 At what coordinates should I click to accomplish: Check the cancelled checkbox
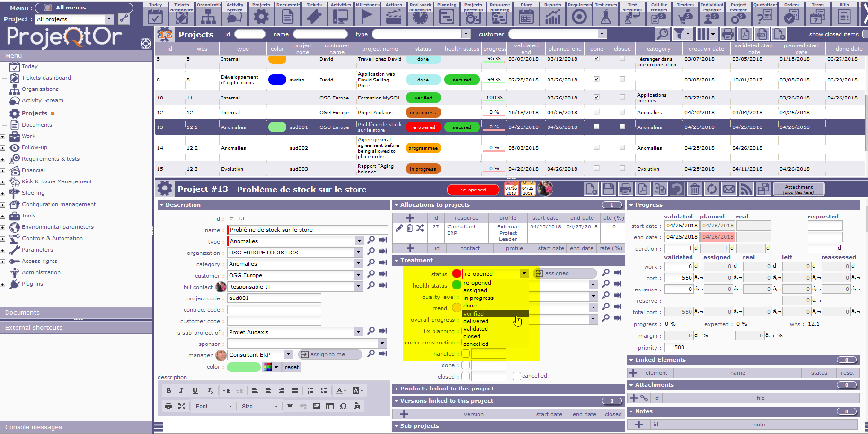[x=517, y=376]
